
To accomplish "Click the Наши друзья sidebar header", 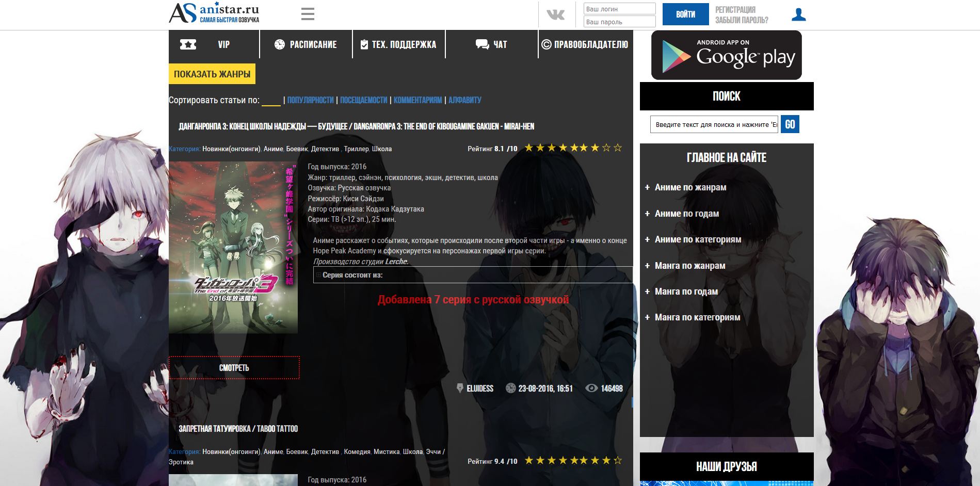I will click(727, 466).
